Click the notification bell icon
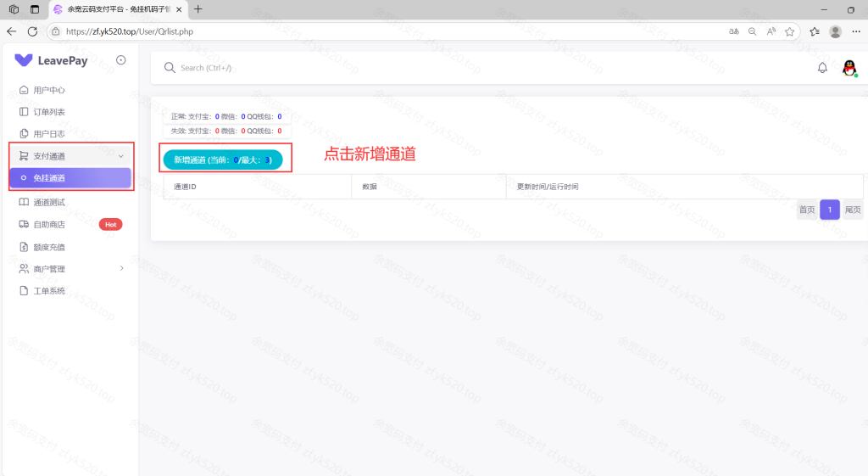This screenshot has width=868, height=476. [821, 68]
